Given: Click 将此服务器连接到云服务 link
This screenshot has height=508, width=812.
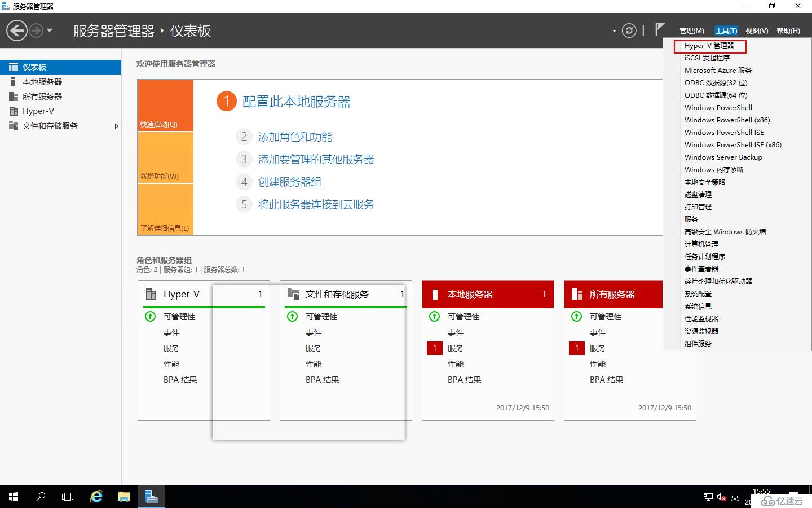Looking at the screenshot, I should coord(316,205).
